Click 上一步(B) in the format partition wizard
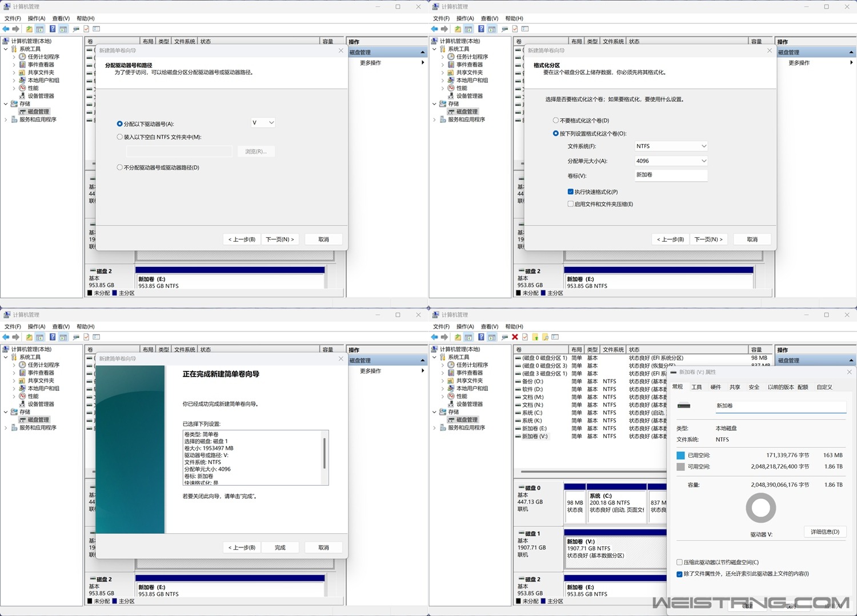 tap(670, 239)
